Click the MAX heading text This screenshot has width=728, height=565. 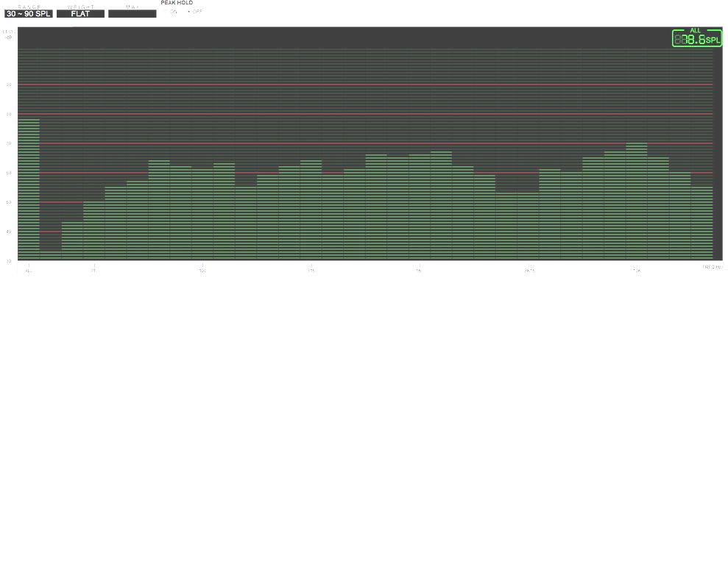(x=132, y=7)
